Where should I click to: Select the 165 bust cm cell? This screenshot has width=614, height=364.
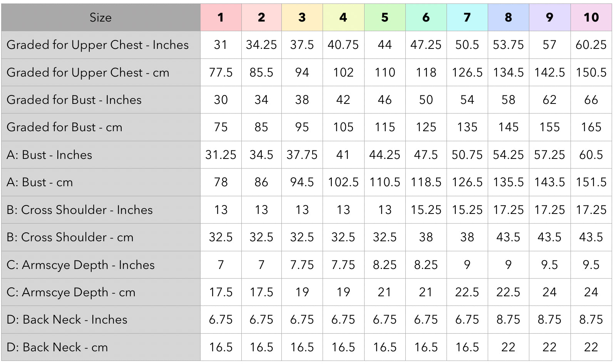tap(591, 127)
